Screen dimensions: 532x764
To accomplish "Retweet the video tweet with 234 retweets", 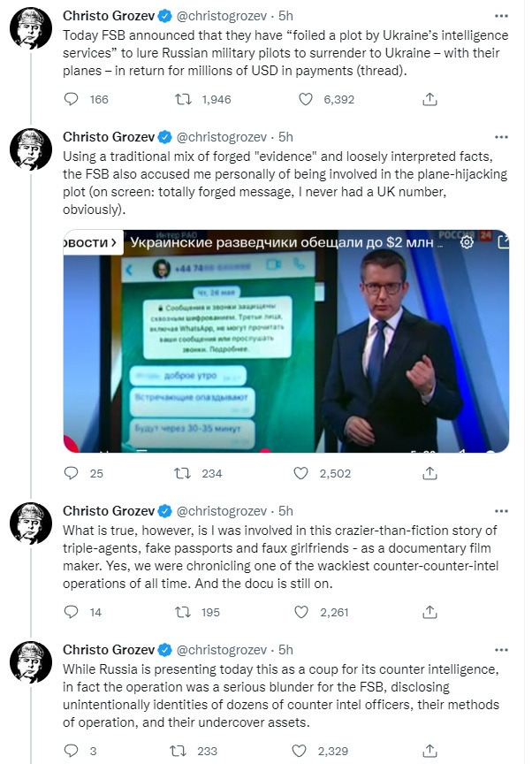I will pyautogui.click(x=184, y=473).
